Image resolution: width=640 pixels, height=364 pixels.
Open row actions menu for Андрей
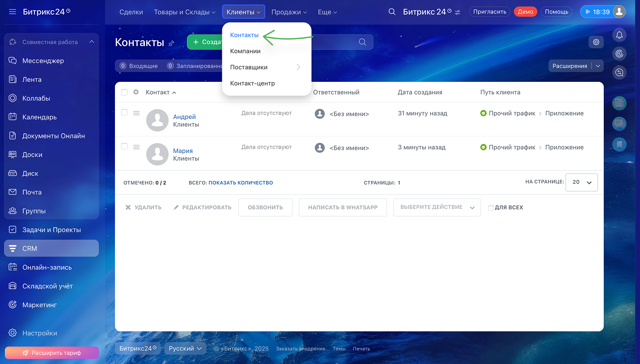[x=136, y=113]
